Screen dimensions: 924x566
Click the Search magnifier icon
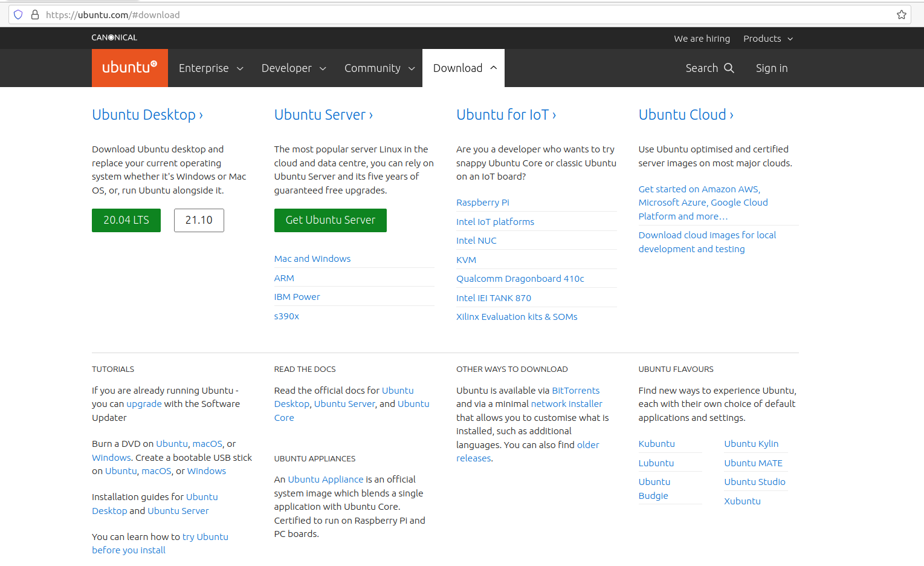pyautogui.click(x=729, y=68)
